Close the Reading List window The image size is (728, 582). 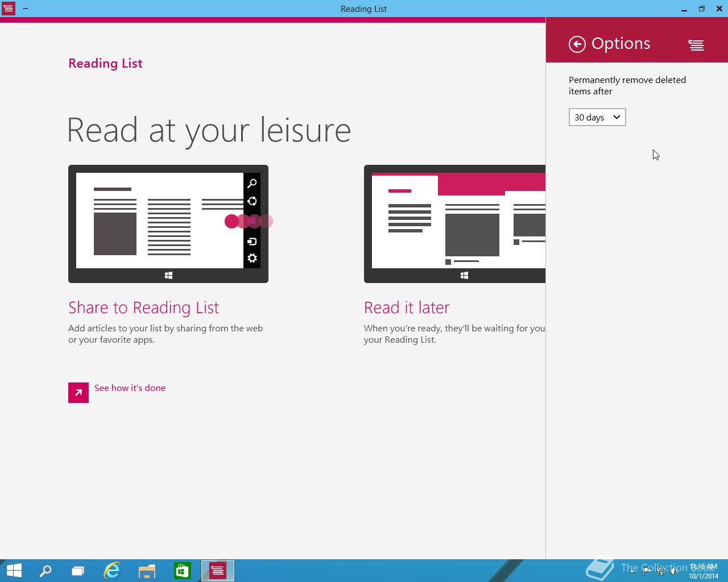[x=719, y=9]
